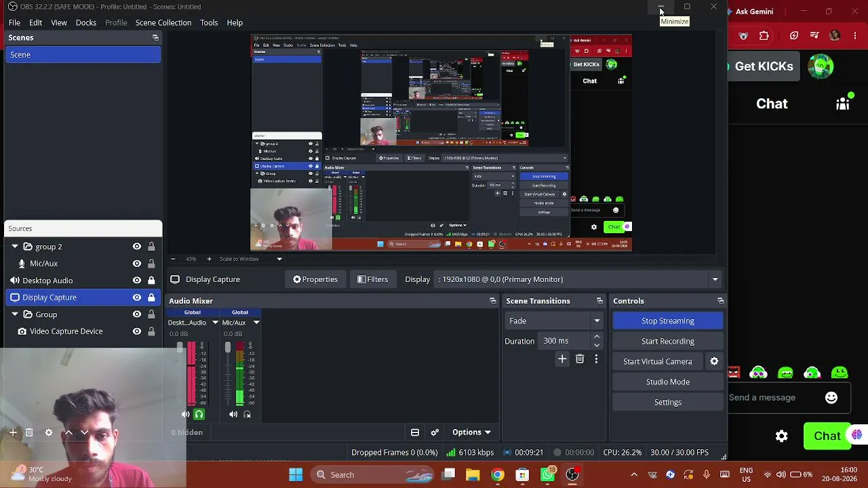This screenshot has width=868, height=488.
Task: Hide the Desktop Audio source
Action: coord(137,281)
